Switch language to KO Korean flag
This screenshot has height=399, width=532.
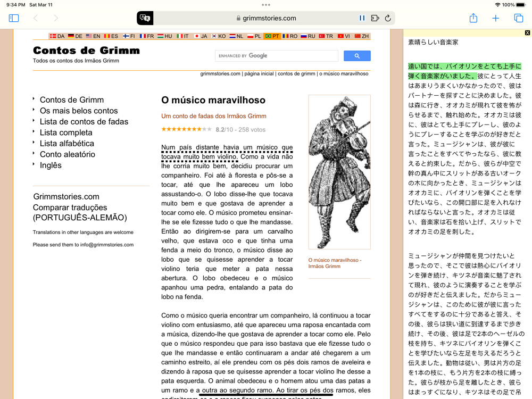point(219,36)
